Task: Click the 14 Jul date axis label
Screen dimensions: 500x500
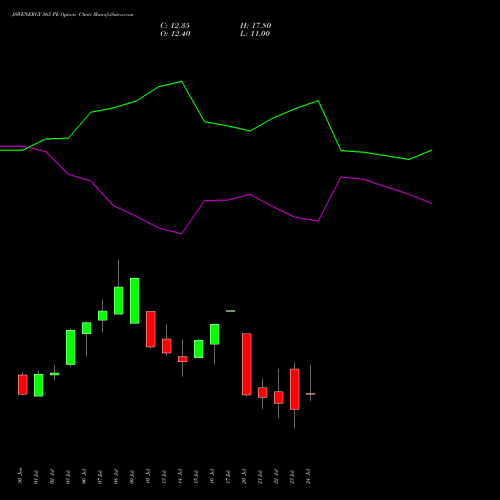Action: pyautogui.click(x=180, y=476)
